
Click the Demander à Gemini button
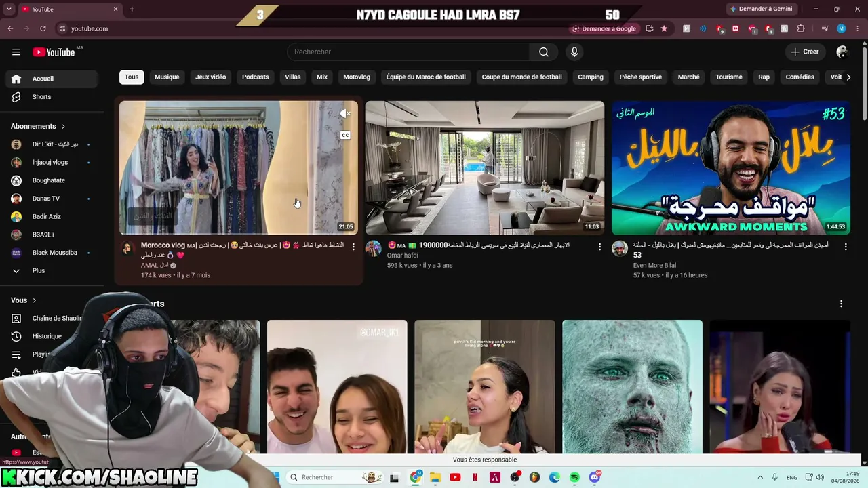pyautogui.click(x=761, y=9)
